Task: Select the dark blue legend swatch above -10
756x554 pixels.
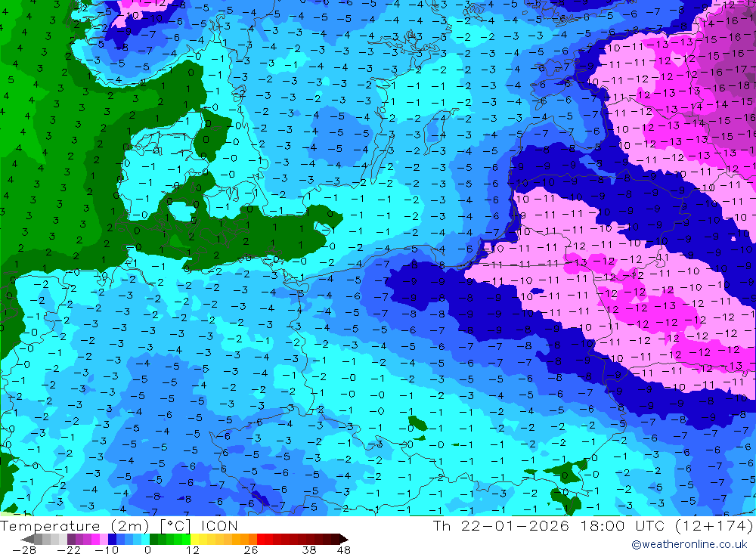Action: coord(112,539)
